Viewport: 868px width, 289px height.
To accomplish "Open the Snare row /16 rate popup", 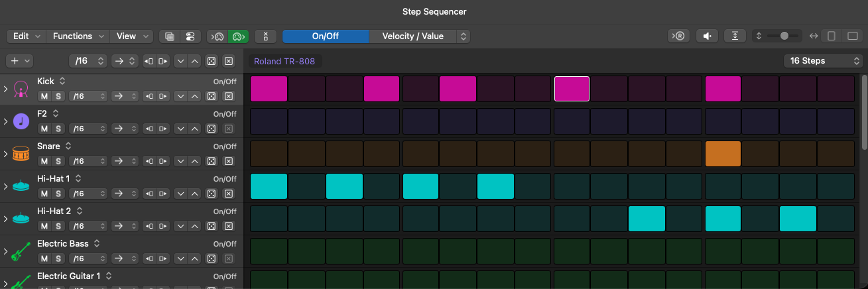I will (88, 161).
